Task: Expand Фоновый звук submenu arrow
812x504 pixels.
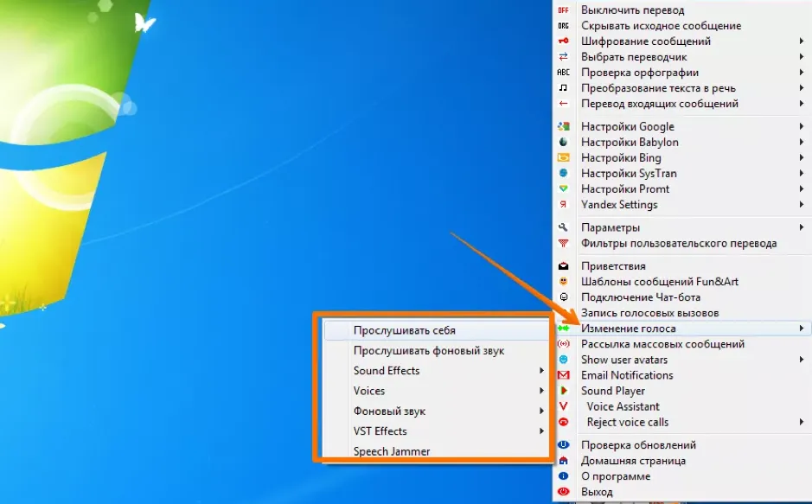Action: tap(541, 411)
